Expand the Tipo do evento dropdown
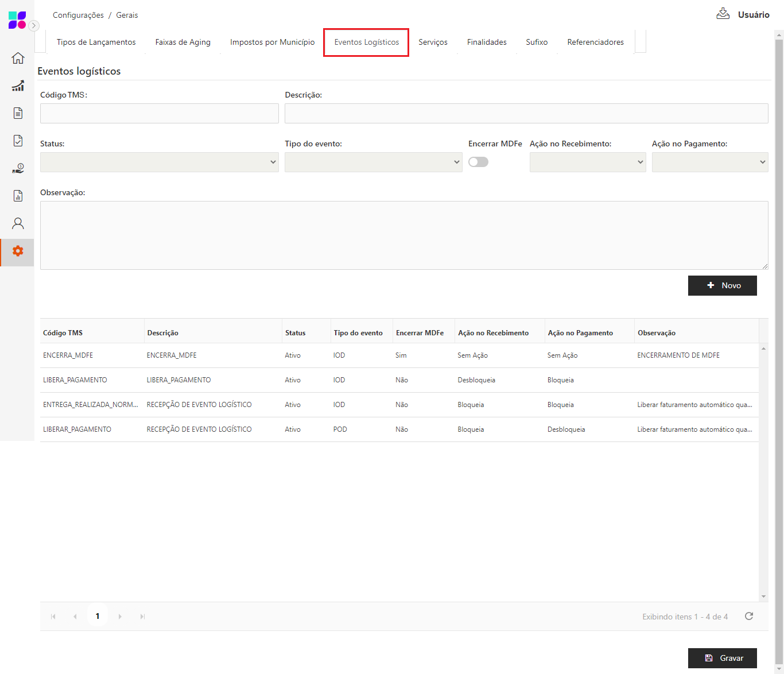 tap(373, 162)
